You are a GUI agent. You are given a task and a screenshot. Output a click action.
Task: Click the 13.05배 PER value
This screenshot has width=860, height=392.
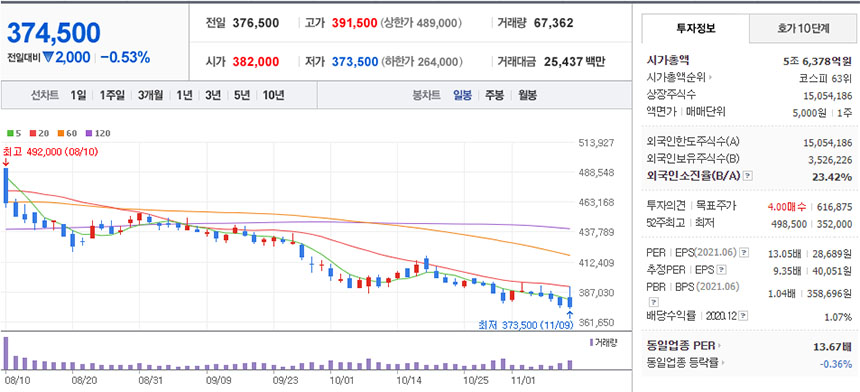pos(785,253)
